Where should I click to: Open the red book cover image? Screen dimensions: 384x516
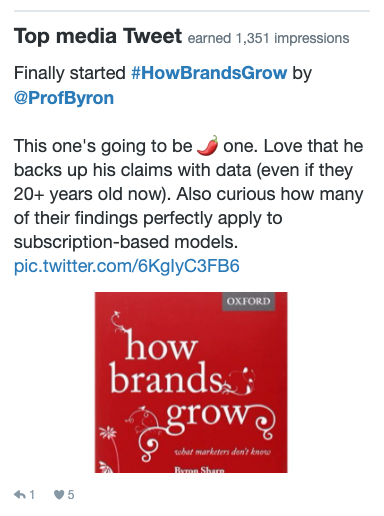191,382
